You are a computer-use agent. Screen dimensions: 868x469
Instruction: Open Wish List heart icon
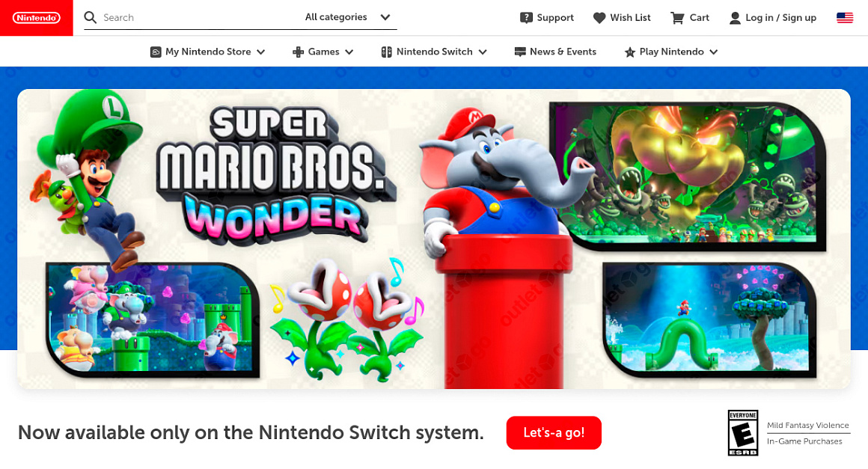pyautogui.click(x=599, y=18)
